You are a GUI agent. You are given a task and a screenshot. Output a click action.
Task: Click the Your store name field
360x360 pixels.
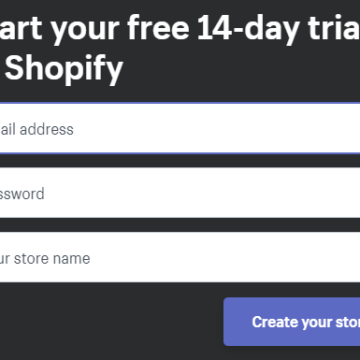pyautogui.click(x=180, y=257)
